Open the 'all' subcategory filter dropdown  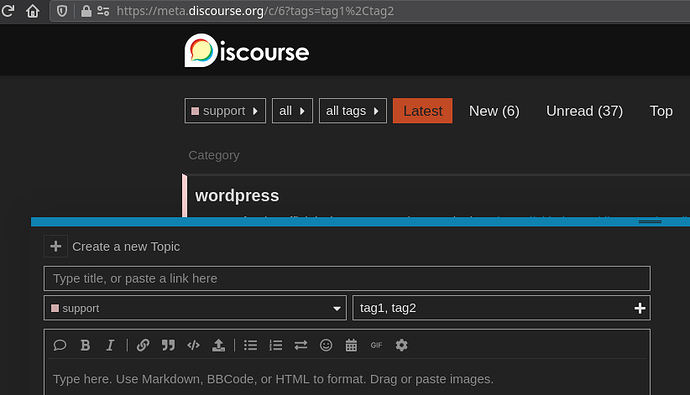click(292, 111)
